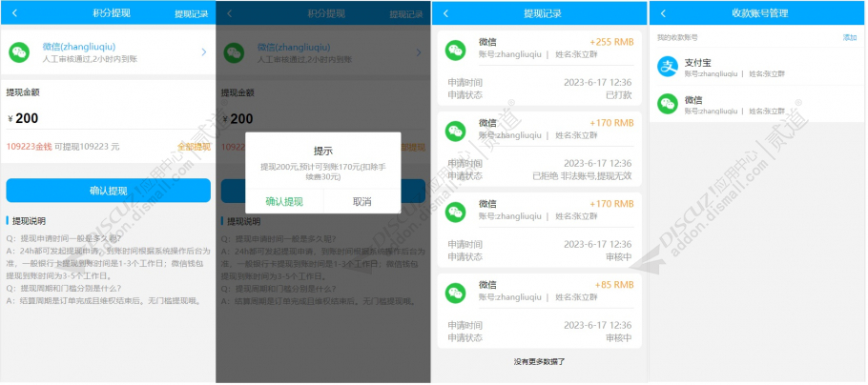
Task: Tap the blue 确认提现 button, first screen
Action: (109, 191)
